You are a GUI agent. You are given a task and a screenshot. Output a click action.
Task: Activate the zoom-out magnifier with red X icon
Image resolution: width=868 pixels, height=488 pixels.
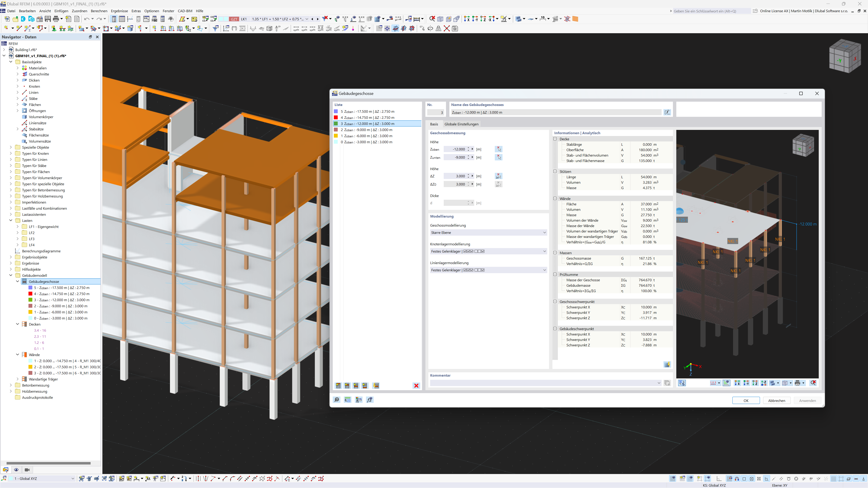click(814, 383)
